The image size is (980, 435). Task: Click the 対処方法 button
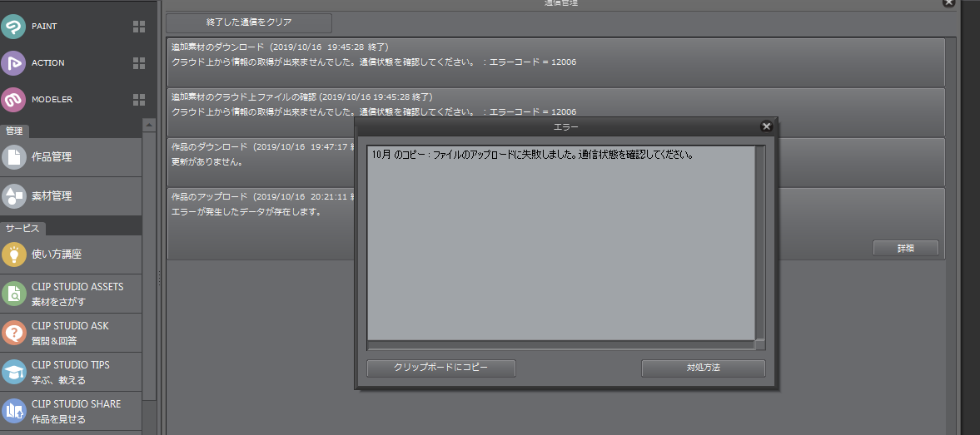pyautogui.click(x=703, y=368)
